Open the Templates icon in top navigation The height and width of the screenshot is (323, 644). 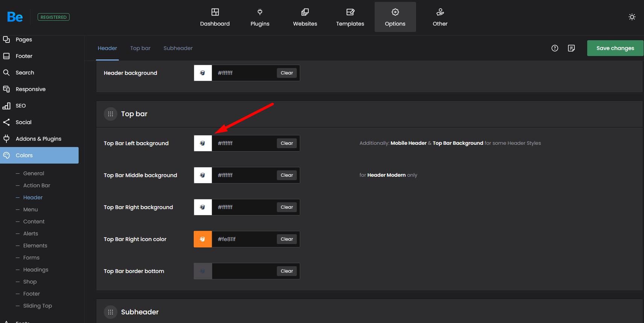pos(350,12)
